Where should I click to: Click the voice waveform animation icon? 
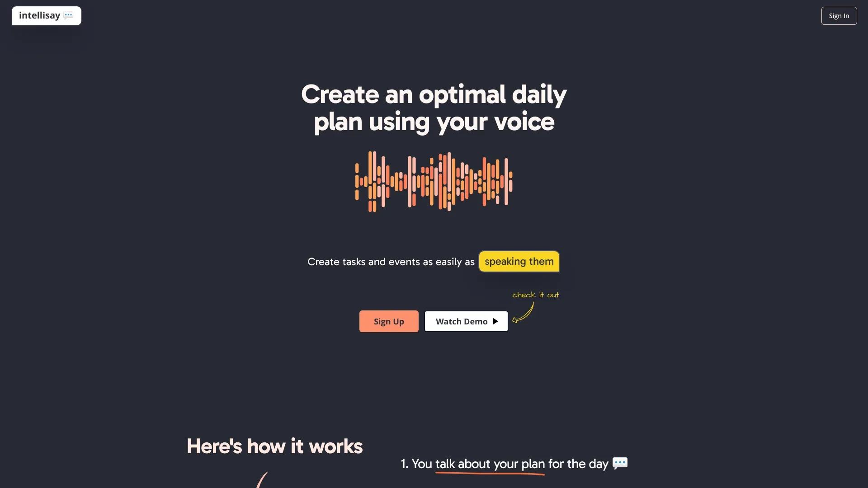pos(434,181)
